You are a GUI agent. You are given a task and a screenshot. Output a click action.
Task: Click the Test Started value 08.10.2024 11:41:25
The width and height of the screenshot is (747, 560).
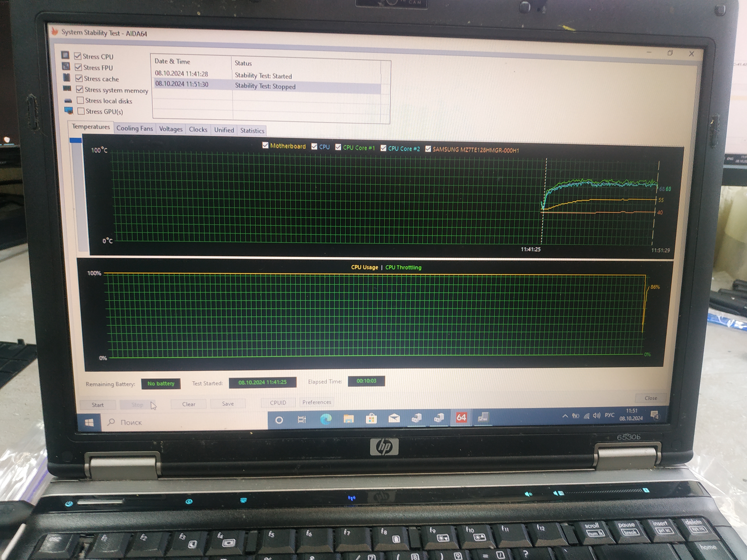point(262,382)
